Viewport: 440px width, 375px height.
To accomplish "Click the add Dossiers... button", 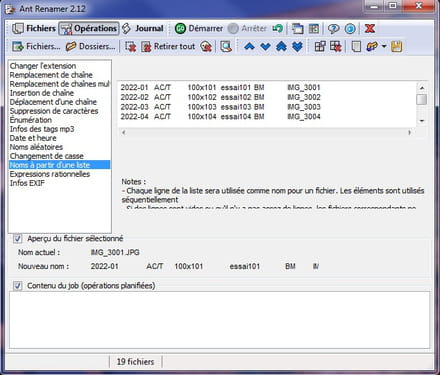I will 90,46.
